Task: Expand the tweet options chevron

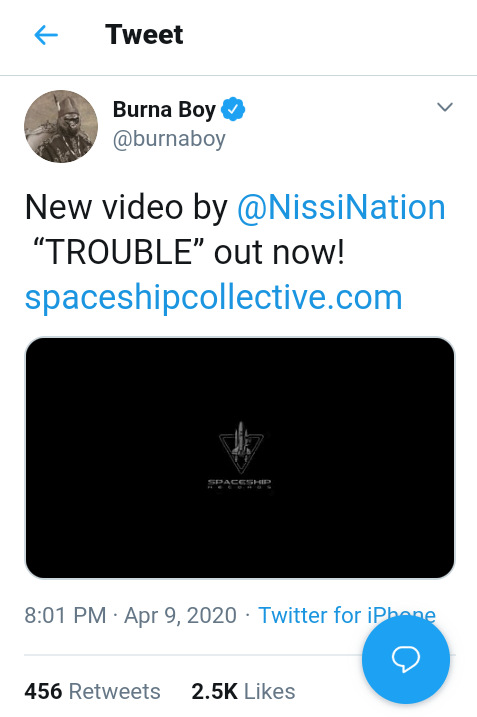Action: pos(445,107)
